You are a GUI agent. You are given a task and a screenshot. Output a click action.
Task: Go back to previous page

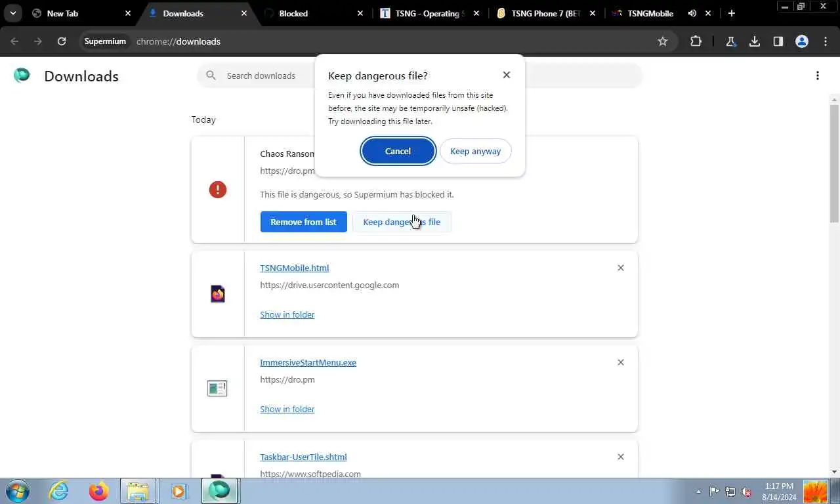click(14, 41)
